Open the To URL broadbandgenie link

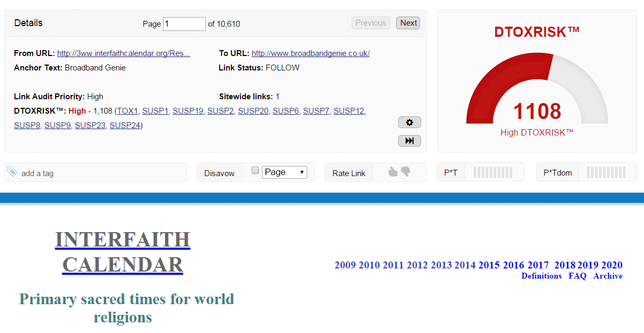point(311,53)
